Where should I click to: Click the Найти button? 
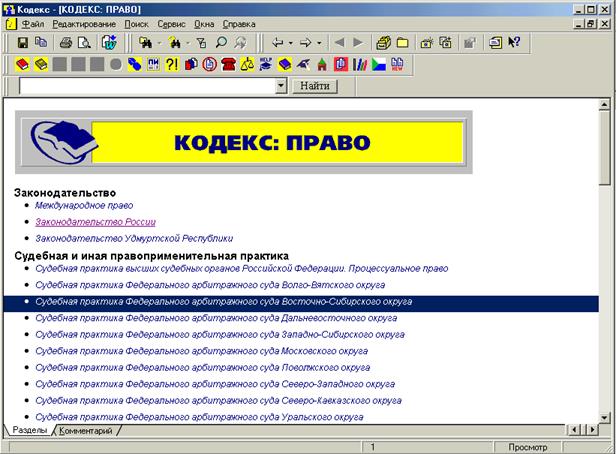pos(315,86)
